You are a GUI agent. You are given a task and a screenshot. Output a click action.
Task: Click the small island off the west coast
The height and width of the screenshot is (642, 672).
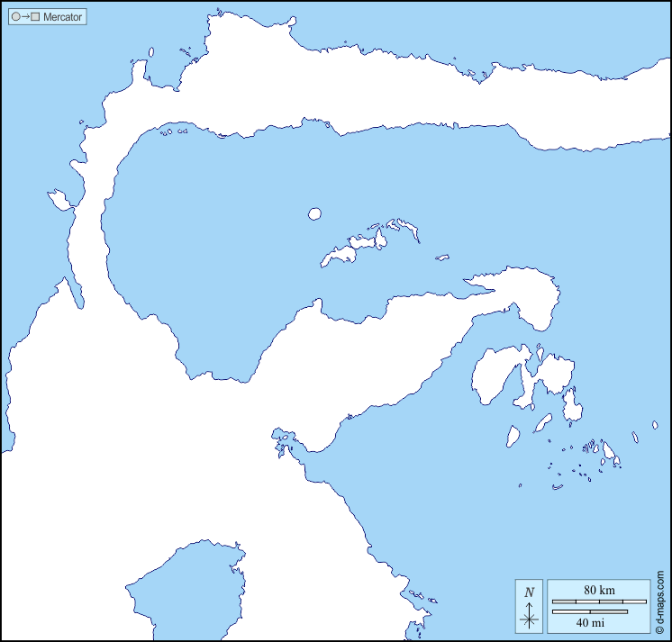coord(59,198)
